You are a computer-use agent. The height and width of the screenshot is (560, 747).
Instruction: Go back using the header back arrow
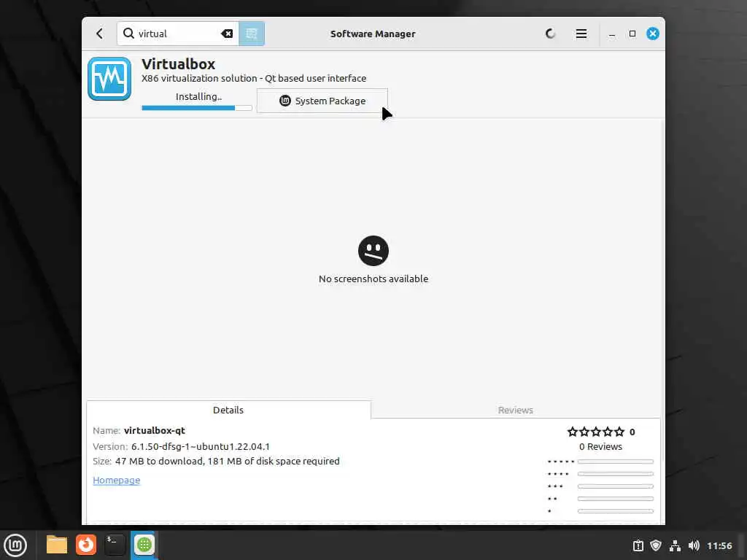pos(99,34)
